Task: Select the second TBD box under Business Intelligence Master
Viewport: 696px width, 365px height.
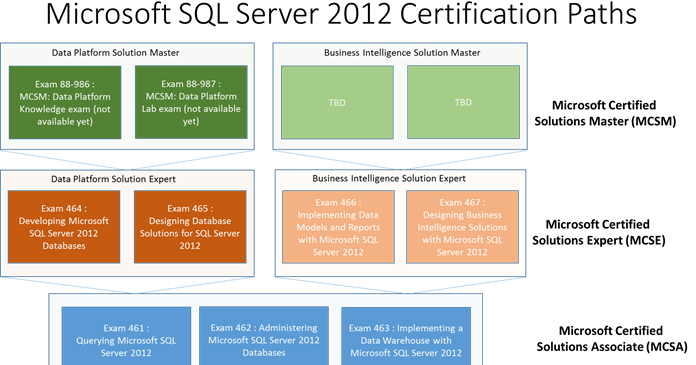Action: tap(463, 102)
